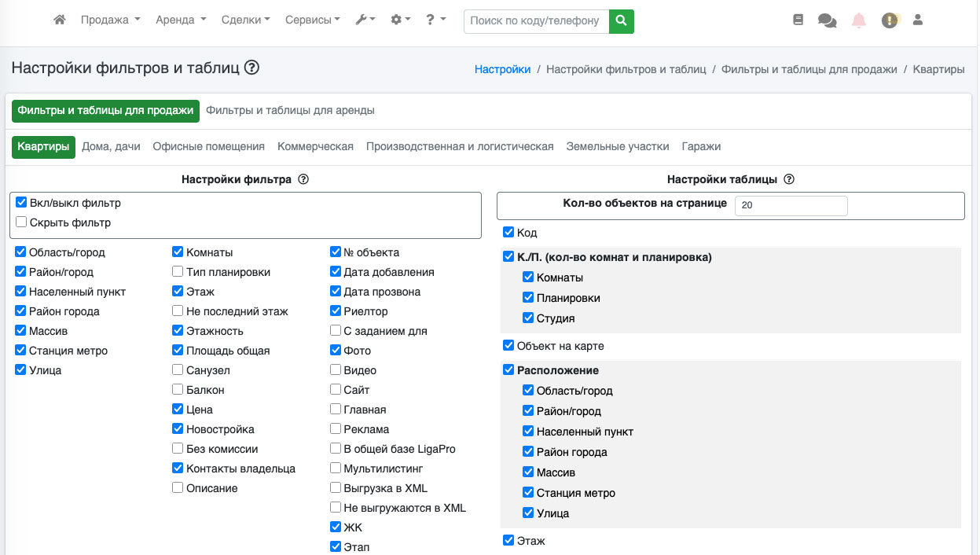Expand the wrench tools dropdown

365,20
